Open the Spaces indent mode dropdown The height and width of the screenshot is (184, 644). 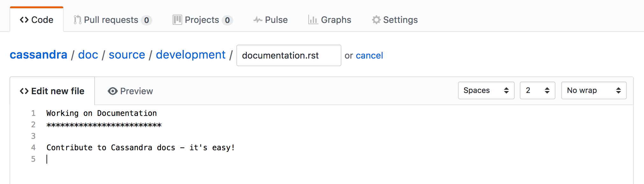pos(486,90)
